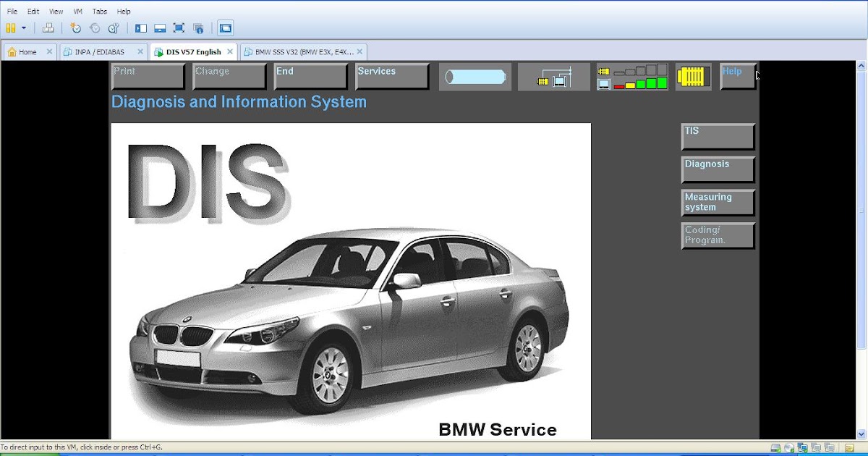Open the message log note icon
The image size is (868, 456).
click(849, 448)
